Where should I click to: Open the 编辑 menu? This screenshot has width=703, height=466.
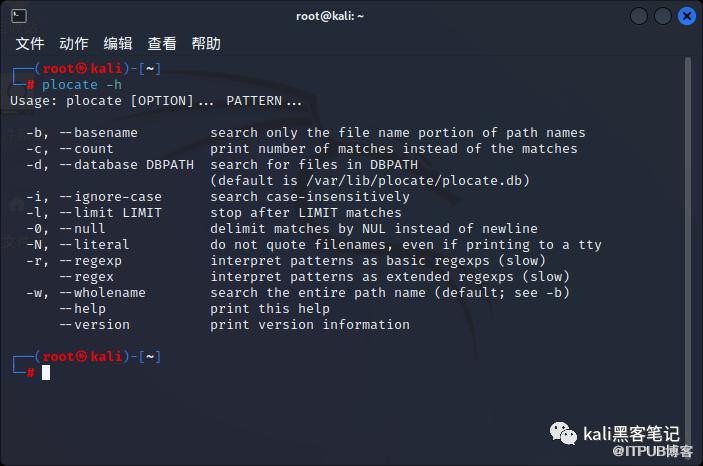(118, 44)
